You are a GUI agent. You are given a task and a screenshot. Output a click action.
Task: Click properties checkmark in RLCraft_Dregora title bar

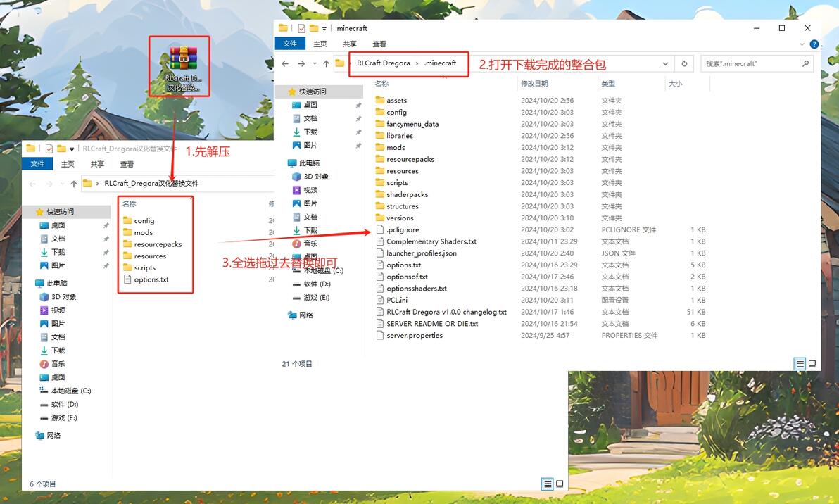49,149
